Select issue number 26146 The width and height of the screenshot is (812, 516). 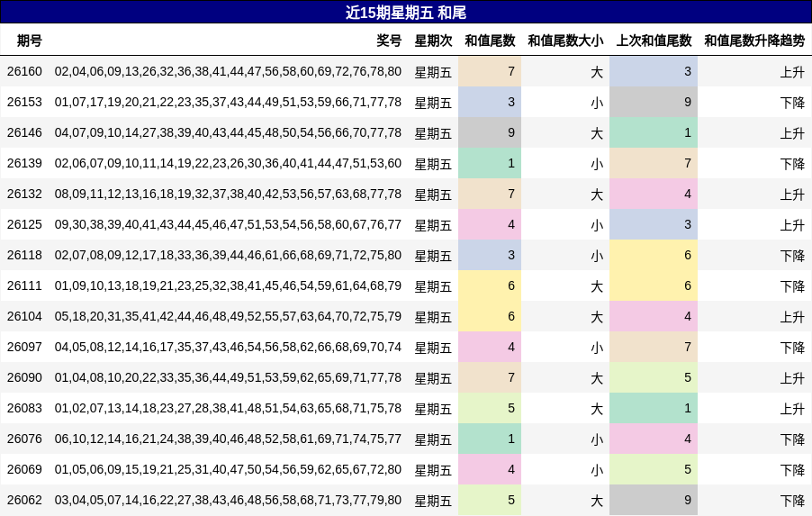[x=24, y=132]
